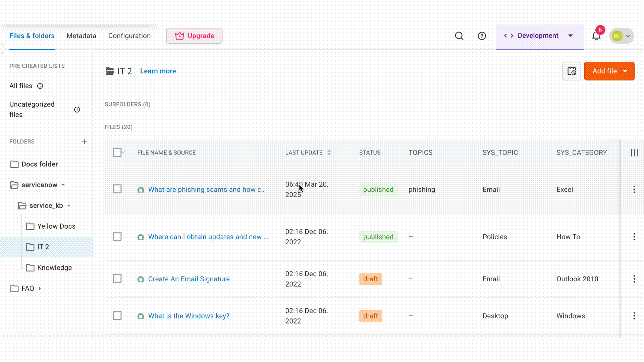Click the search magnifier icon
The height and width of the screenshot is (362, 644).
[459, 36]
